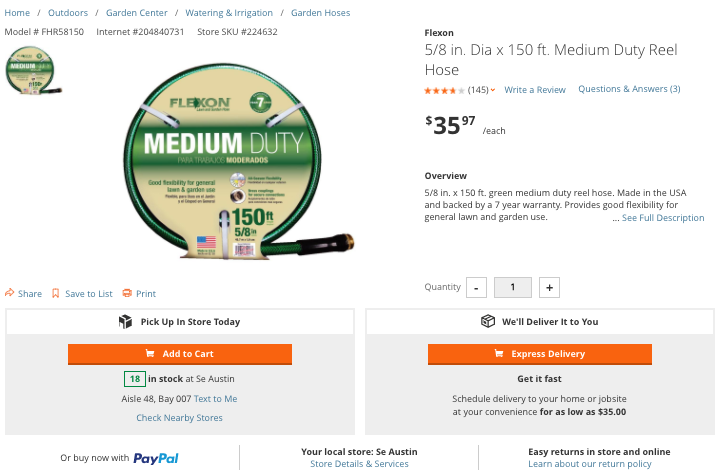
Task: Expand the review count dropdown arrow
Action: [x=493, y=91]
